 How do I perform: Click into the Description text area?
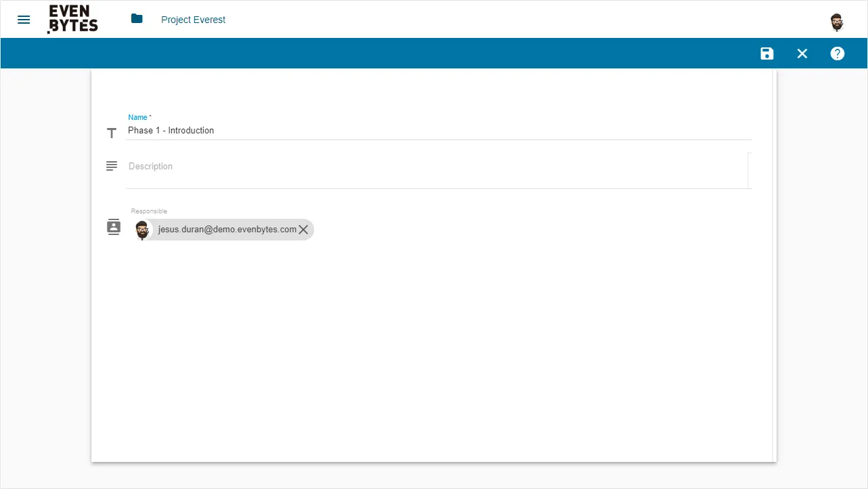click(x=437, y=170)
